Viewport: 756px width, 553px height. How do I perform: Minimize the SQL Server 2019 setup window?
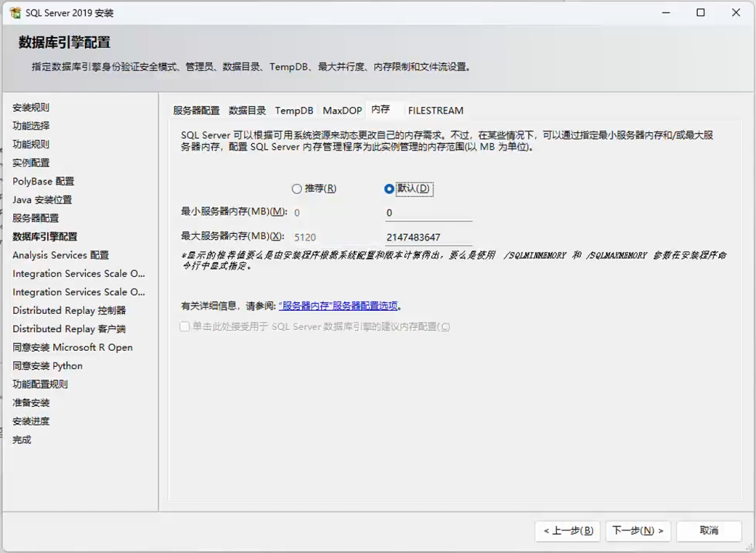pyautogui.click(x=667, y=13)
